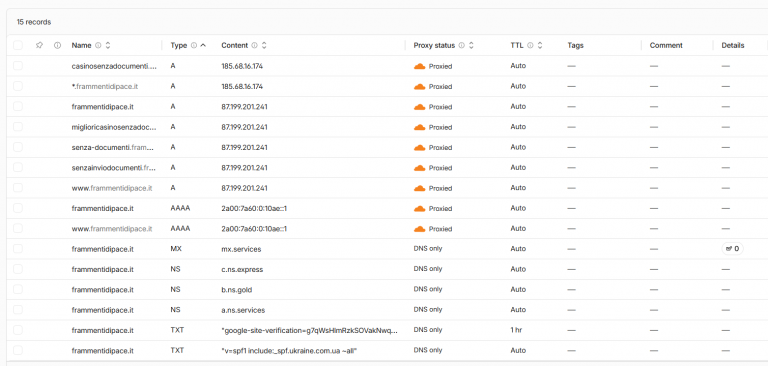Viewport: 768px width, 366px height.
Task: Open the info tooltip next to TTL header
Action: (x=530, y=45)
